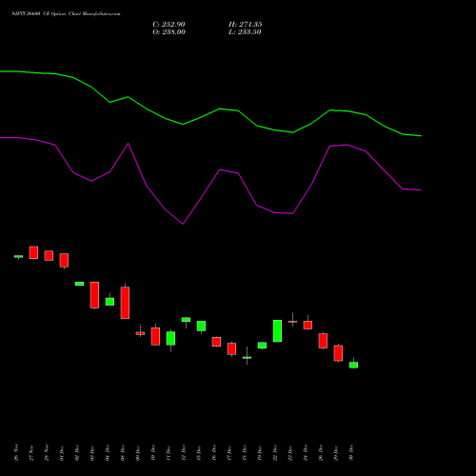
Task: Click the low value L: 233.50
Action: point(245,32)
